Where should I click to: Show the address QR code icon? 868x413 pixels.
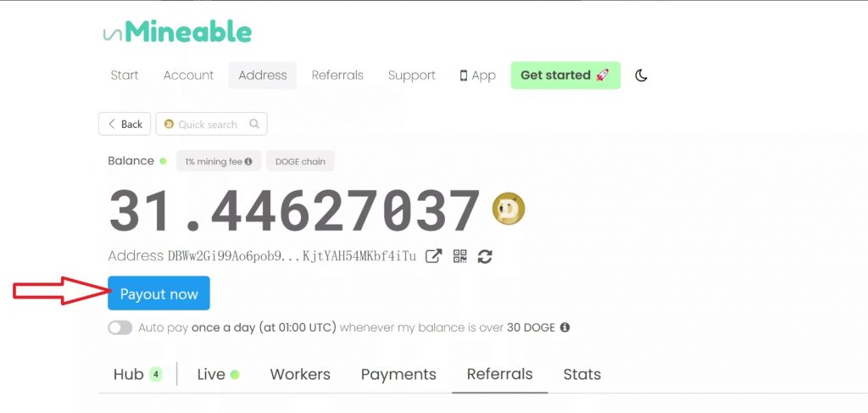(460, 256)
